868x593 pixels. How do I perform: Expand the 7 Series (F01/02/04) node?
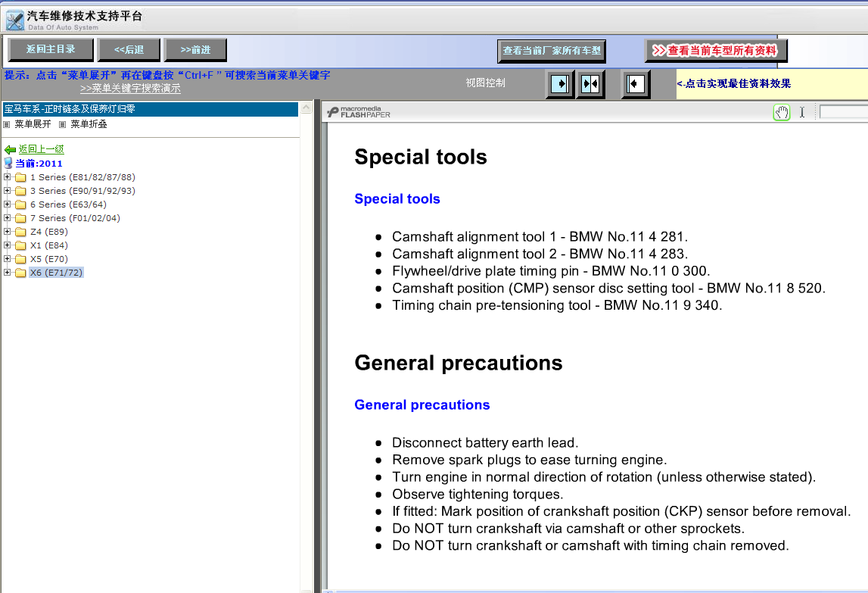point(8,218)
